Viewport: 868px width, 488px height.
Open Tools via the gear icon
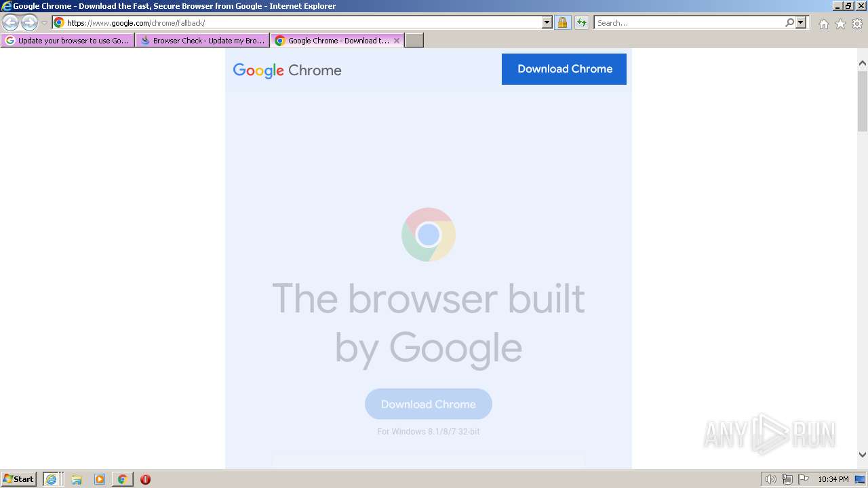[857, 24]
